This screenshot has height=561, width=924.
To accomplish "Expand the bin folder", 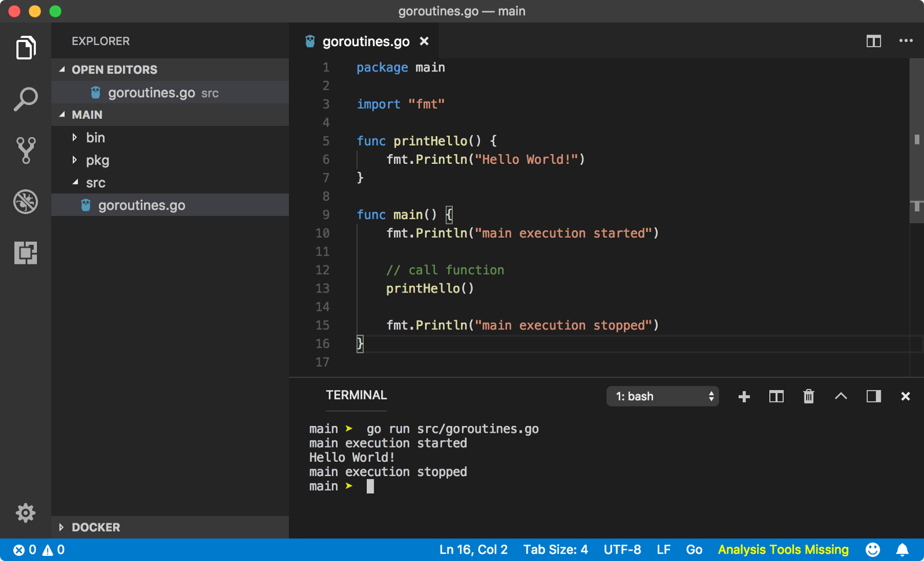I will [170, 137].
